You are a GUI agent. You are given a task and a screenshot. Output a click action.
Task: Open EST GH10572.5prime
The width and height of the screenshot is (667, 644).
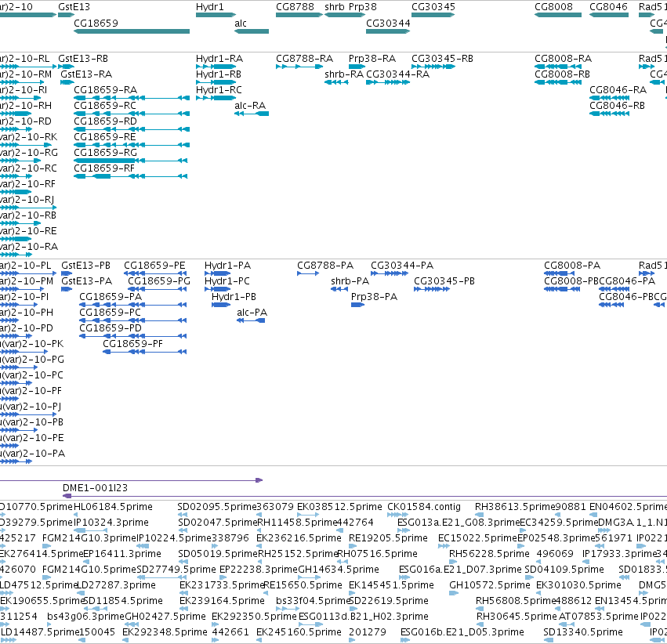point(490,585)
